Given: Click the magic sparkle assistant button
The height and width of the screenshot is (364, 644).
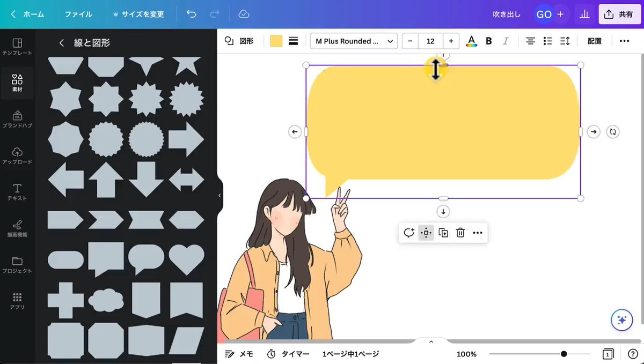Looking at the screenshot, I should [622, 320].
